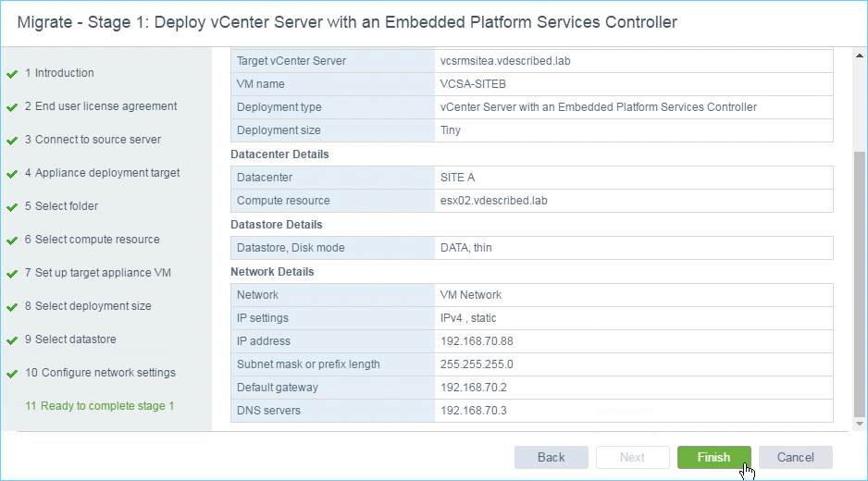
Task: Click the default gateway 192.168.70.2
Action: click(473, 388)
